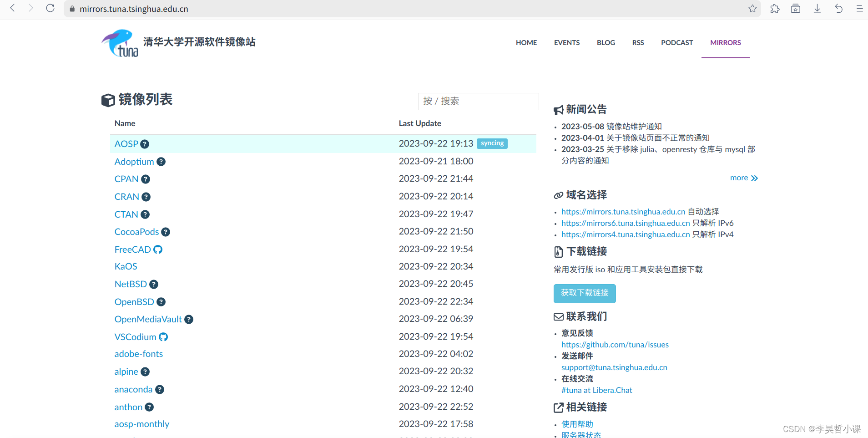The image size is (868, 438).
Task: Click the browser address bar URL
Action: (x=134, y=9)
